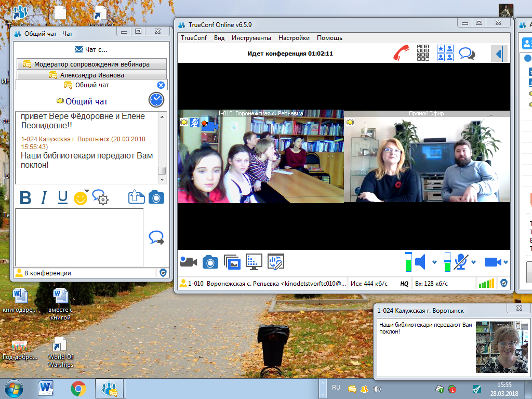This screenshot has height=399, width=532.
Task: Start slideshow with the images icon
Action: (x=232, y=262)
